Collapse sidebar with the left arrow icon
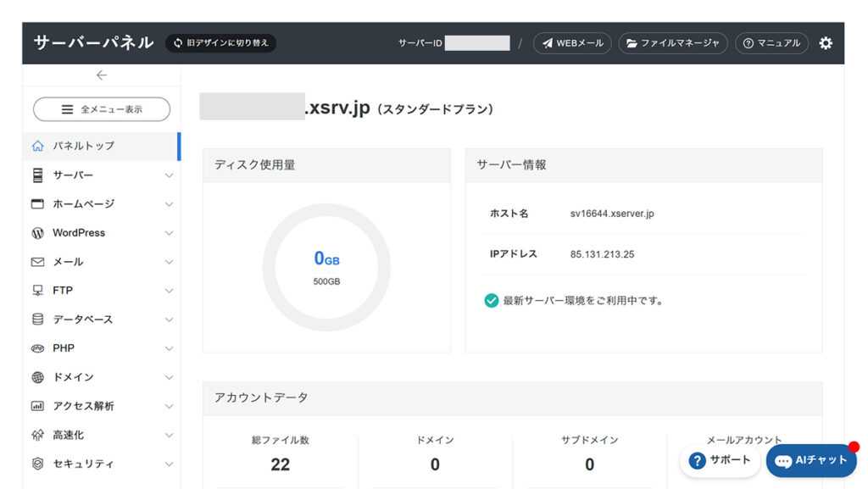868x489 pixels. click(102, 75)
